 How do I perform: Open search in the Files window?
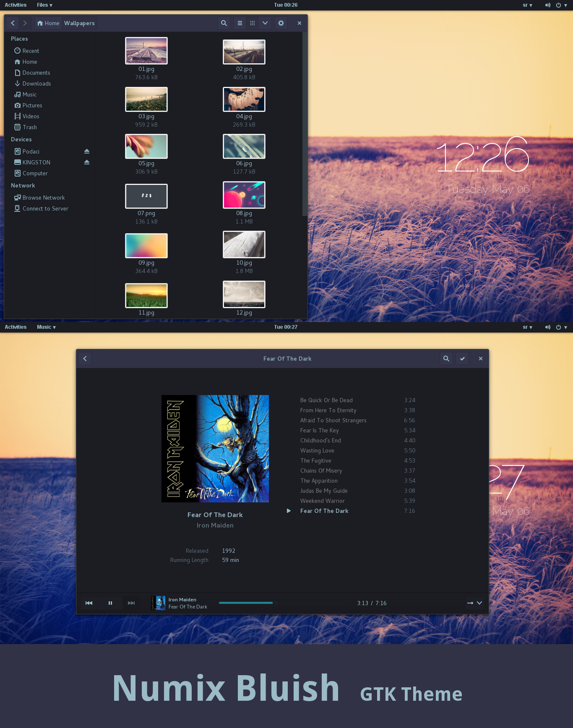(x=224, y=23)
